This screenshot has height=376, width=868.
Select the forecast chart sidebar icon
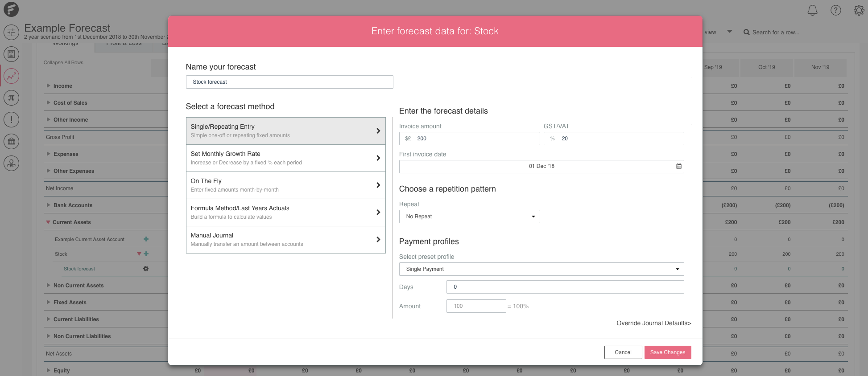tap(11, 76)
